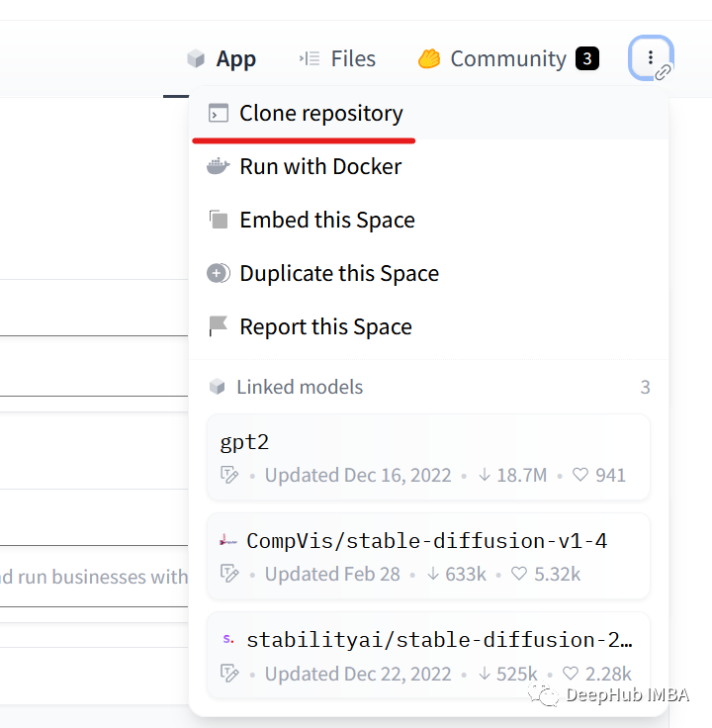
Task: Click the Community count badge 3
Action: [587, 59]
